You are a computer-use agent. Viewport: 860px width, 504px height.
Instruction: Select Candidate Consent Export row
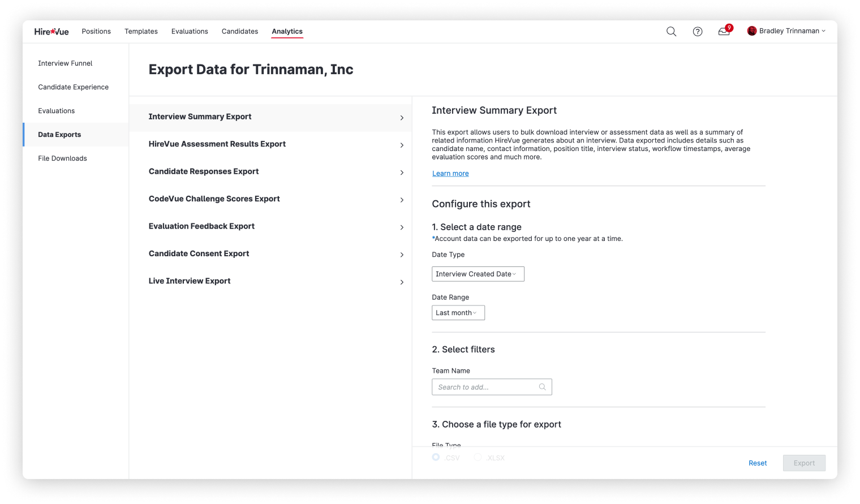(x=270, y=253)
